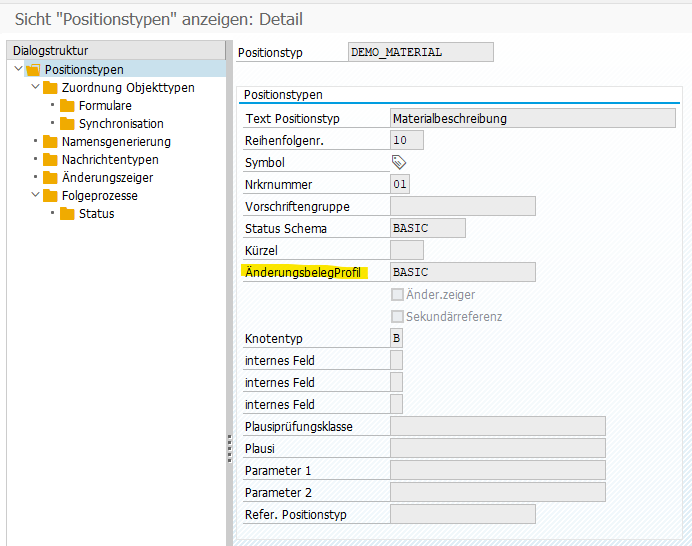Click the ÄnderungsbelegProfil input field
Screen dimensions: 692x546
462,272
